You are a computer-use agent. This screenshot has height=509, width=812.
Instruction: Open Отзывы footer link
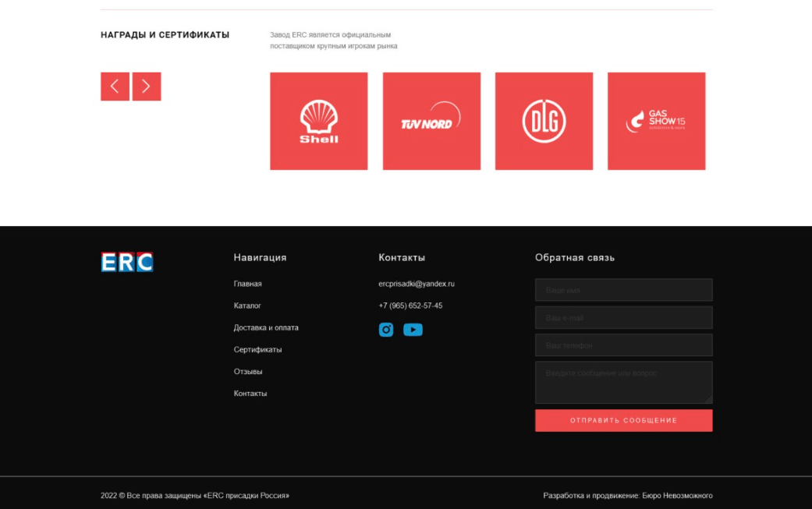pyautogui.click(x=247, y=371)
